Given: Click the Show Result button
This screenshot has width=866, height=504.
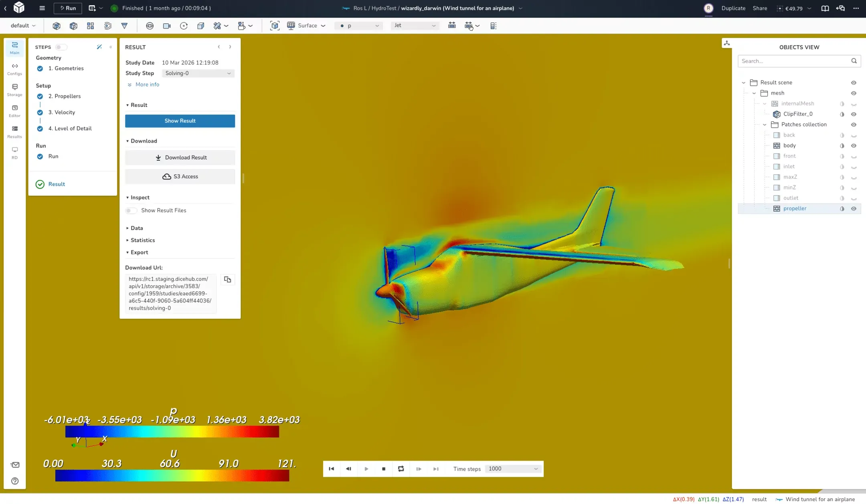Looking at the screenshot, I should click(x=180, y=121).
